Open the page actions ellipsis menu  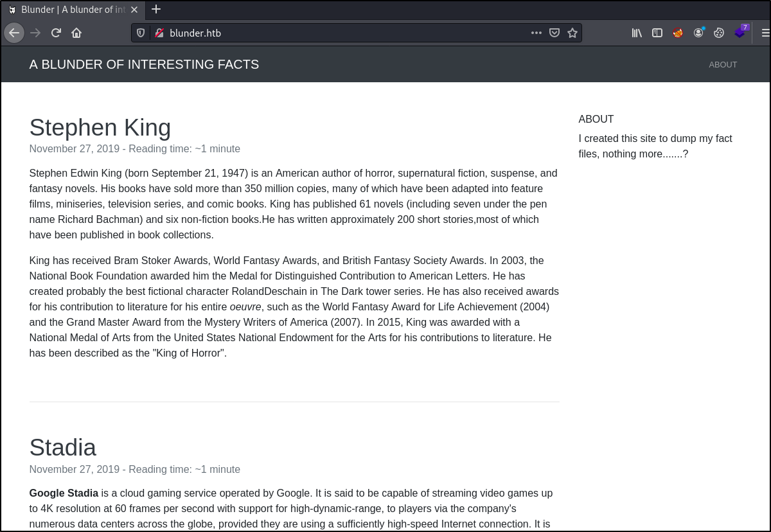pos(536,33)
